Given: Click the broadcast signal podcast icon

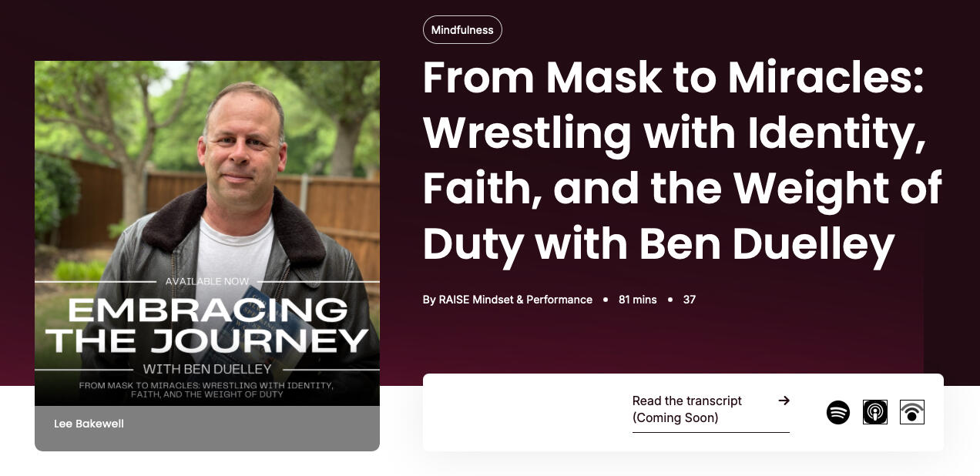Looking at the screenshot, I should pyautogui.click(x=912, y=412).
